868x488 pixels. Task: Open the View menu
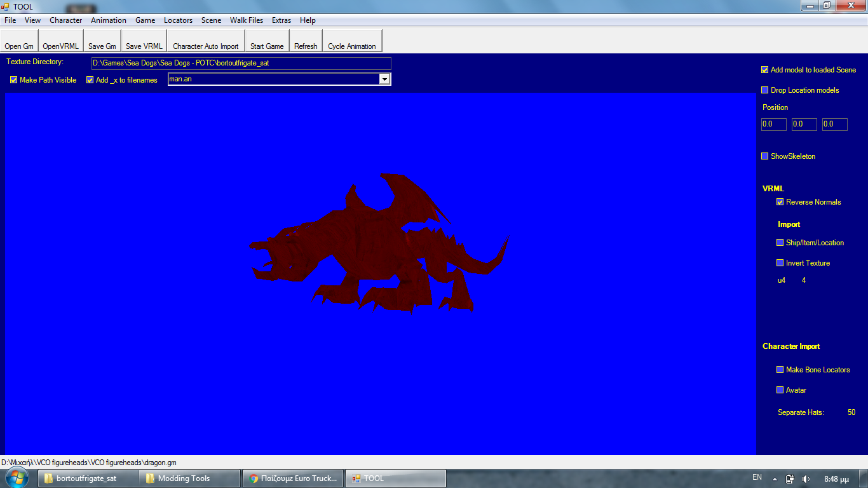[32, 20]
